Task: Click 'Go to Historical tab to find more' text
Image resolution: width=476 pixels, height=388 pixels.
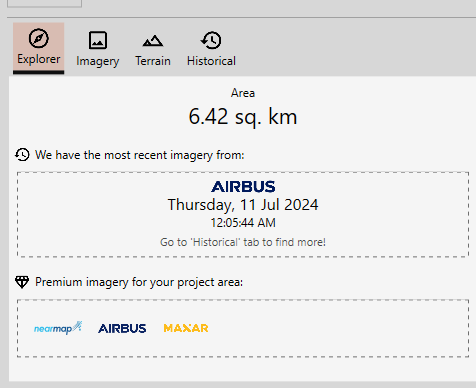Action: 243,242
